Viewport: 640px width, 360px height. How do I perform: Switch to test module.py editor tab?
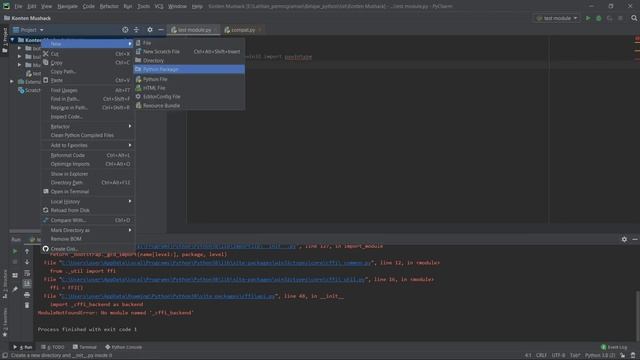(x=193, y=30)
